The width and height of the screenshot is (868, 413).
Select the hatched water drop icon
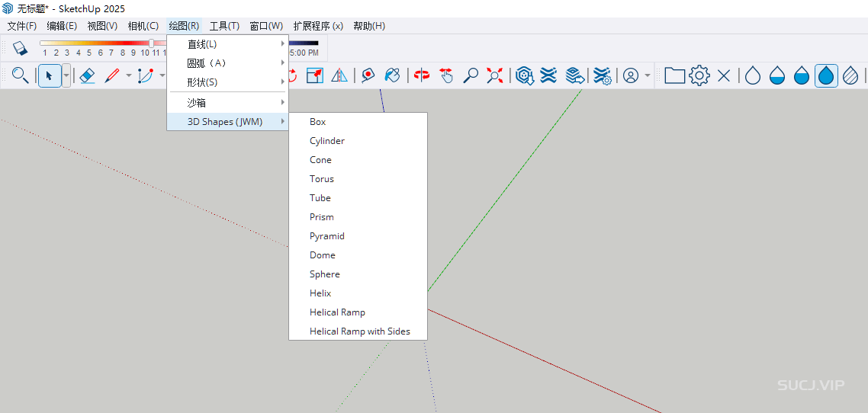pyautogui.click(x=850, y=75)
